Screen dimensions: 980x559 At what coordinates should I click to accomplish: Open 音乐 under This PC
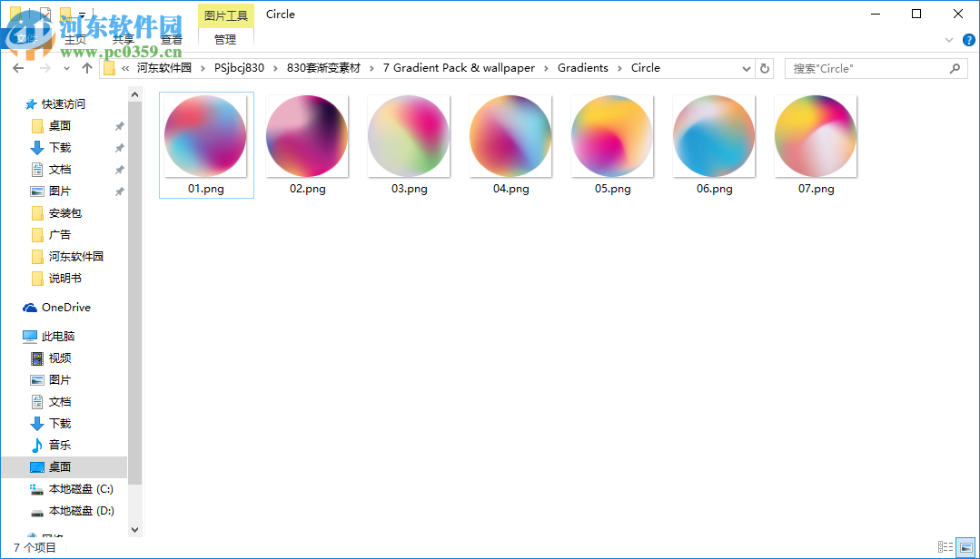(x=60, y=445)
